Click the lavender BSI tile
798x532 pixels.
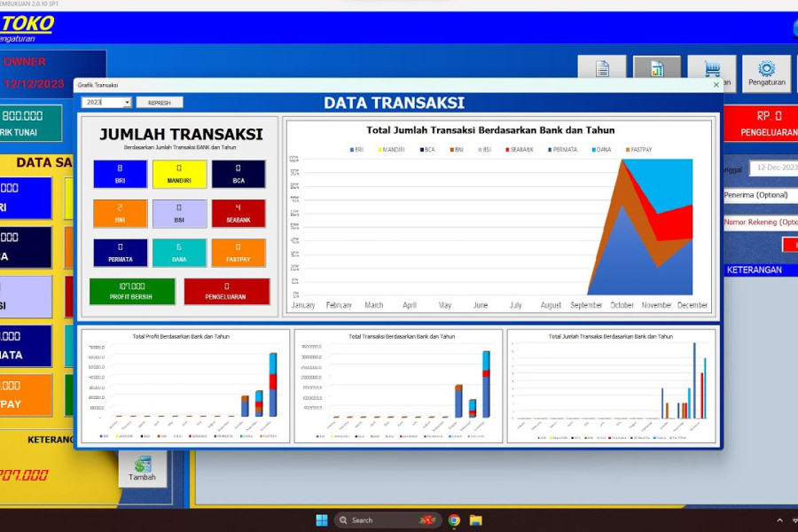click(179, 214)
